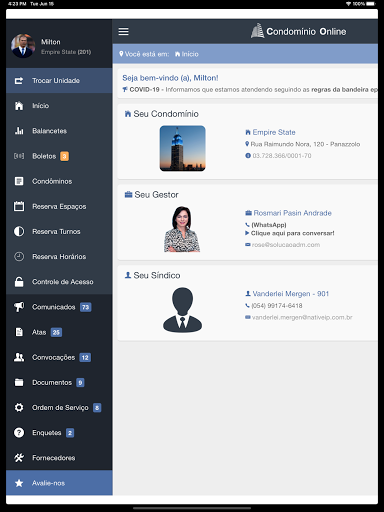This screenshot has width=384, height=512.
Task: Tap the Balancetes bar chart icon
Action: (19, 131)
